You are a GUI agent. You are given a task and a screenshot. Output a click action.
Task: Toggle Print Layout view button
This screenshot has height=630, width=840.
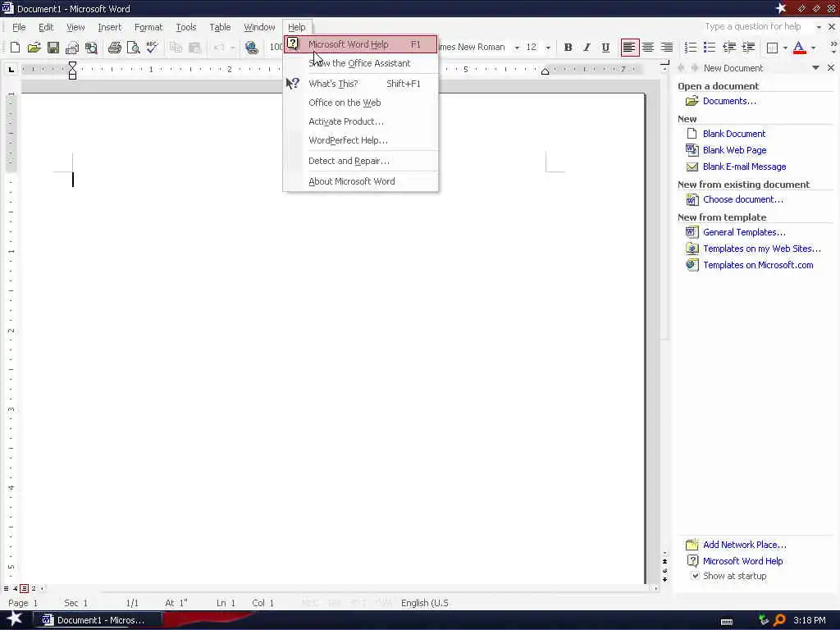point(24,588)
